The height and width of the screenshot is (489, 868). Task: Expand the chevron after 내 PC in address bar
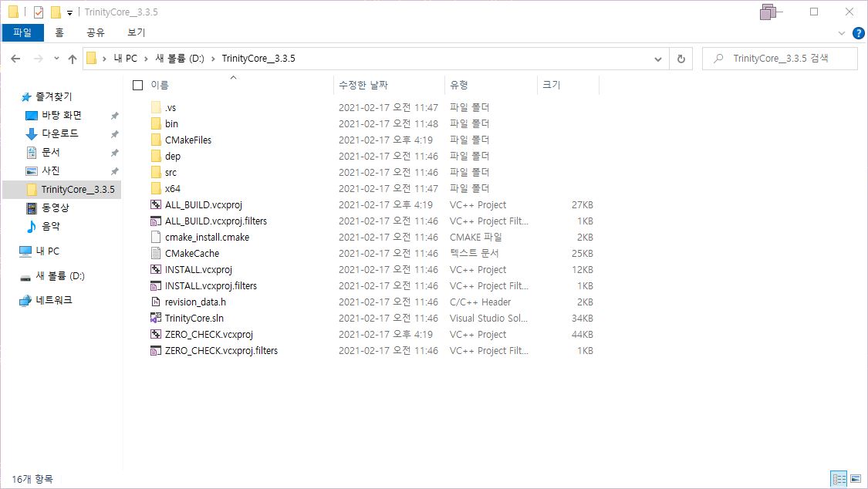[146, 59]
